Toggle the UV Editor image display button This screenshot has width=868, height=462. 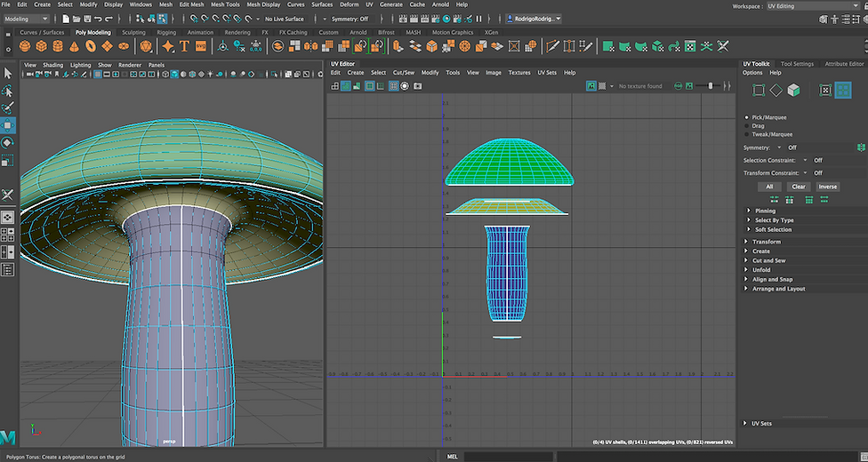(x=591, y=86)
